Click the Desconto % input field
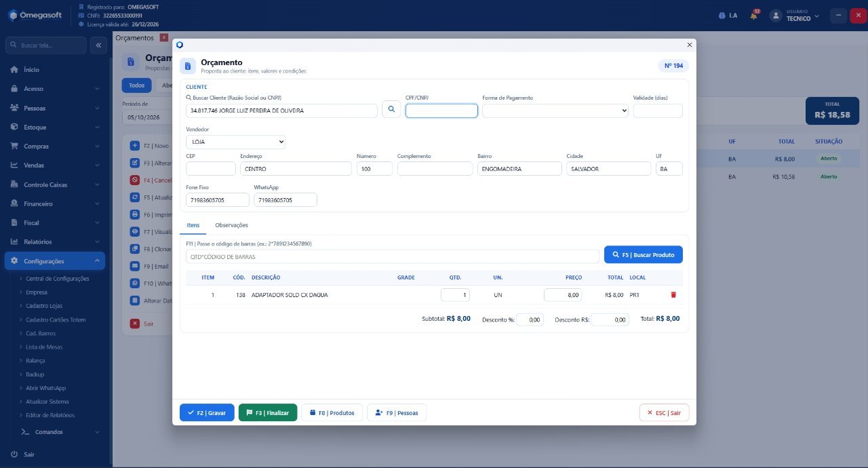Image resolution: width=868 pixels, height=468 pixels. point(530,319)
